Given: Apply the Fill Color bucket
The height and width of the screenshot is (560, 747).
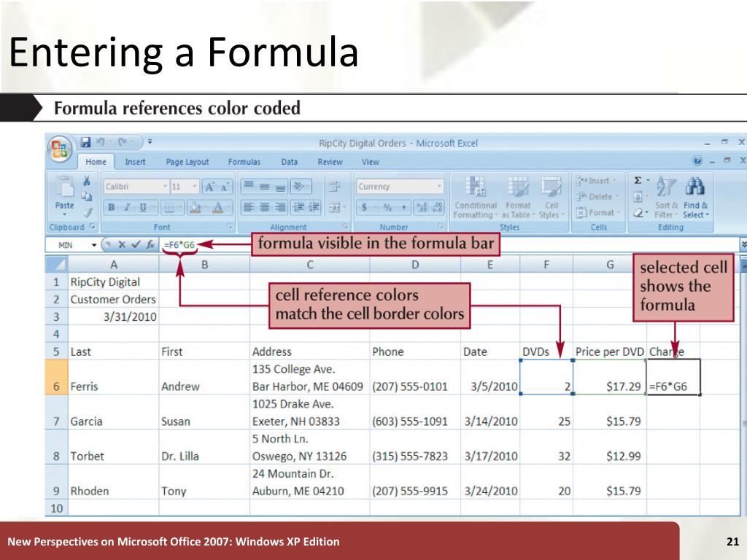Looking at the screenshot, I should coord(196,207).
